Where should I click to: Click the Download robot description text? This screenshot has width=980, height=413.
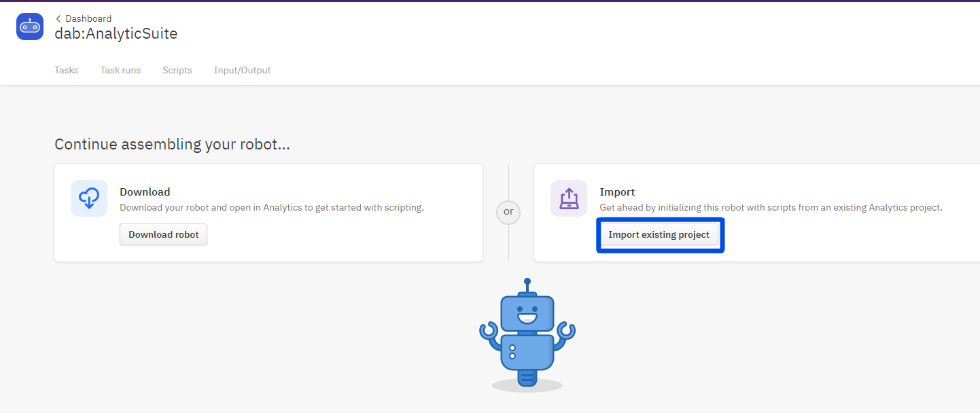coord(271,207)
